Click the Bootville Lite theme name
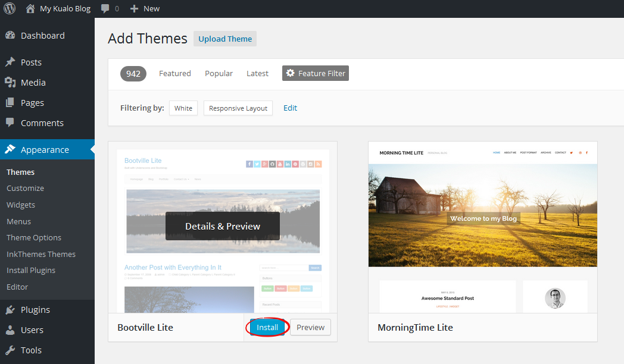Image resolution: width=624 pixels, height=364 pixels. coord(145,328)
